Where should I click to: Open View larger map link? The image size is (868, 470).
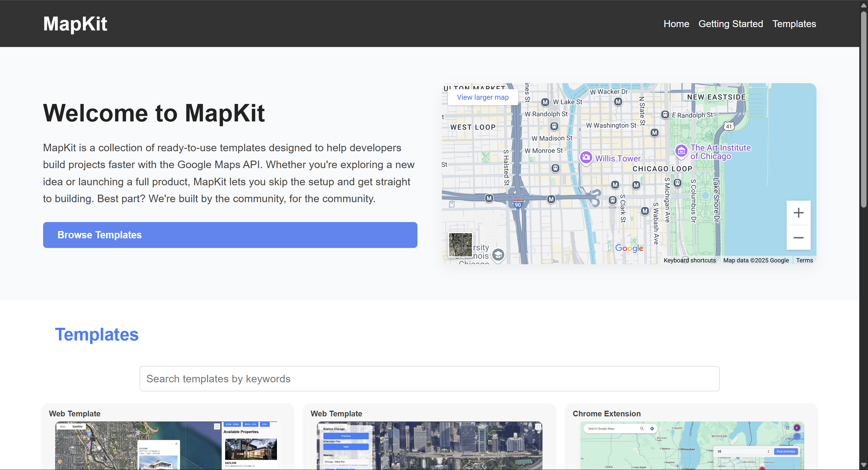[x=483, y=97]
